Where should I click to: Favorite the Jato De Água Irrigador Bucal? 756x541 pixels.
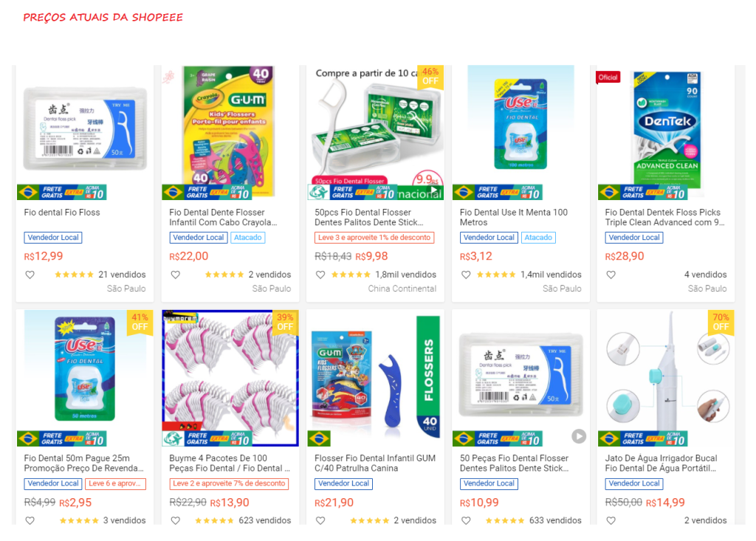[x=611, y=521]
